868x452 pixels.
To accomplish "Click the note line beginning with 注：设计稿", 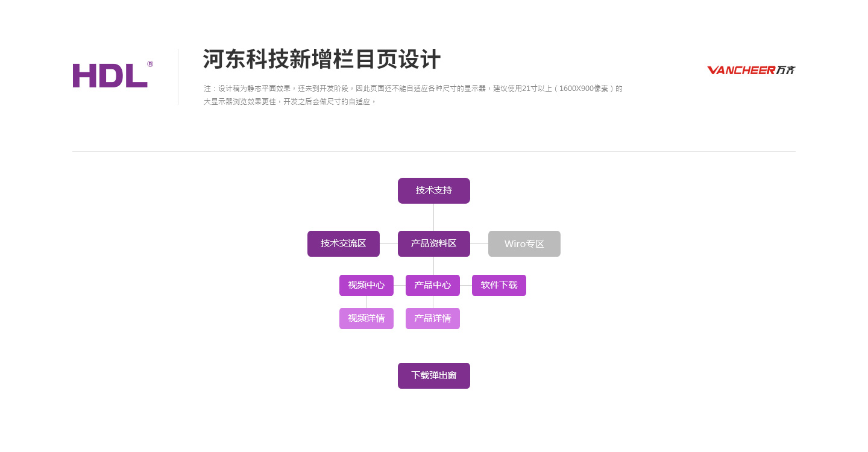I will pyautogui.click(x=413, y=89).
